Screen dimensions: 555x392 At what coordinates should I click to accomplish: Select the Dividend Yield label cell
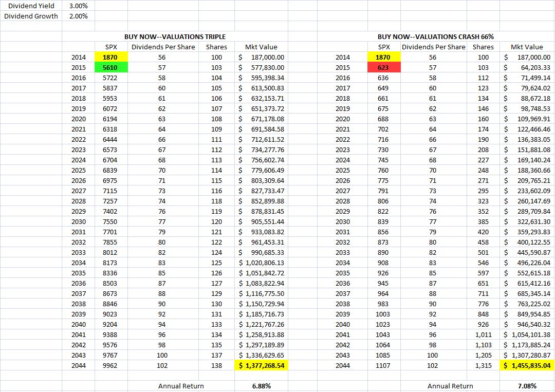click(29, 6)
